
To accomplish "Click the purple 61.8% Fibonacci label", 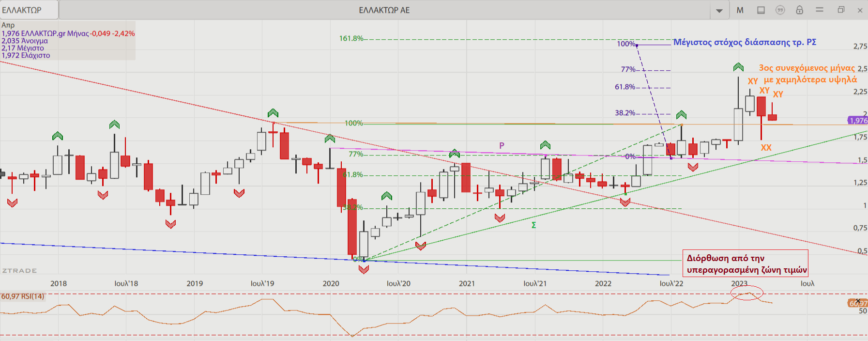I will click(x=625, y=87).
